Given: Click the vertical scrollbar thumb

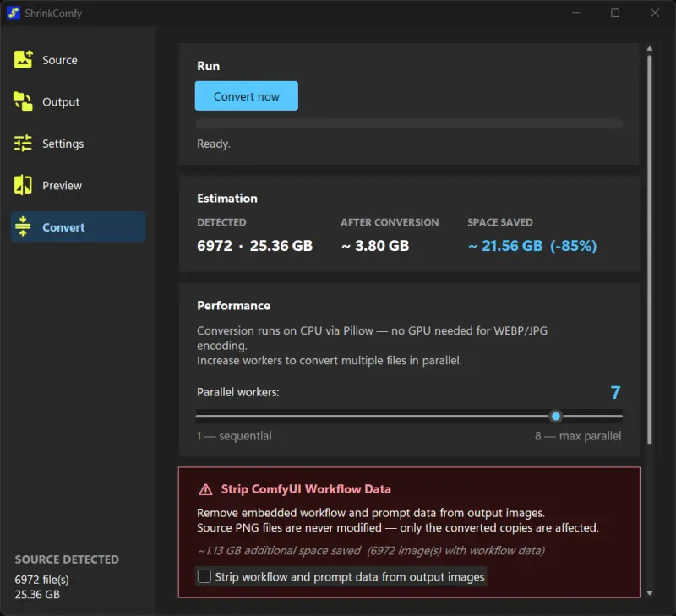Looking at the screenshot, I should pos(649,249).
